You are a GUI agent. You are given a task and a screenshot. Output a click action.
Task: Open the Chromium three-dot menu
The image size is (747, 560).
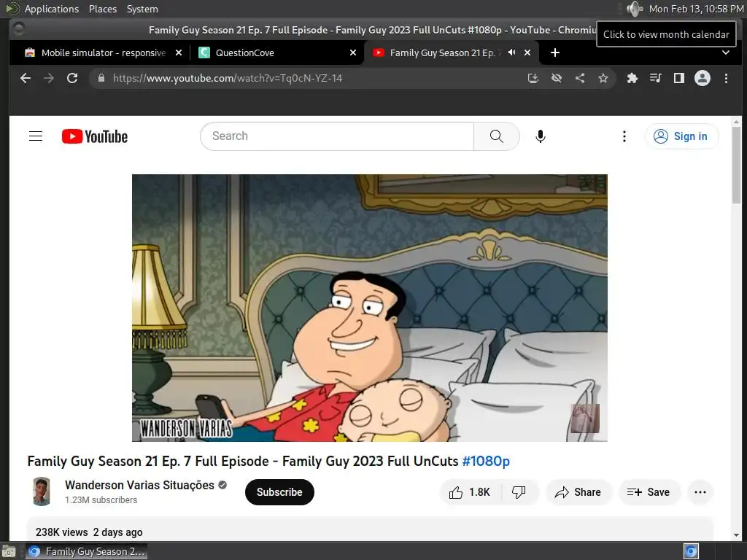tap(726, 78)
